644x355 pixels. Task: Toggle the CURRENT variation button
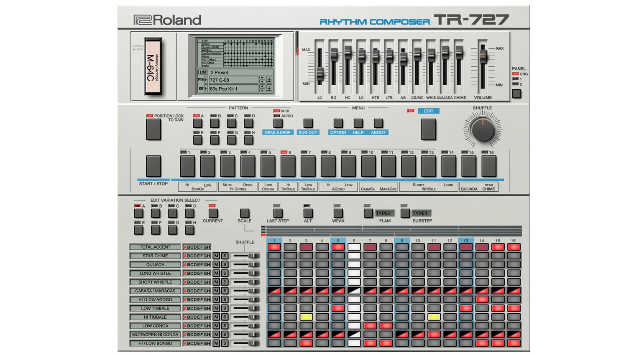(213, 213)
